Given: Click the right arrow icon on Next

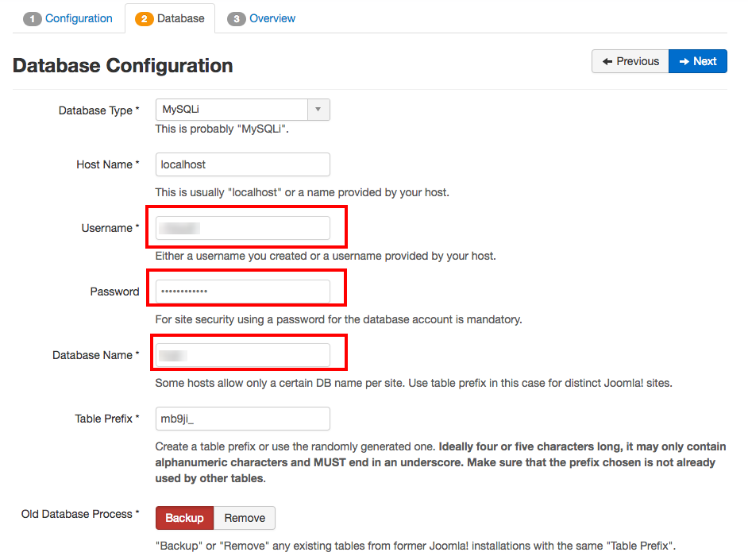Looking at the screenshot, I should point(684,61).
